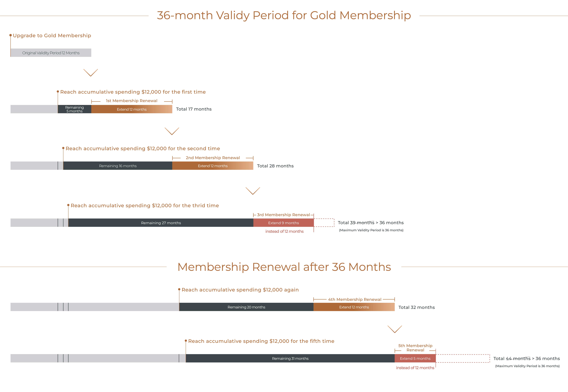
Task: Select the red 'Extend 5 months' segment
Action: point(415,358)
